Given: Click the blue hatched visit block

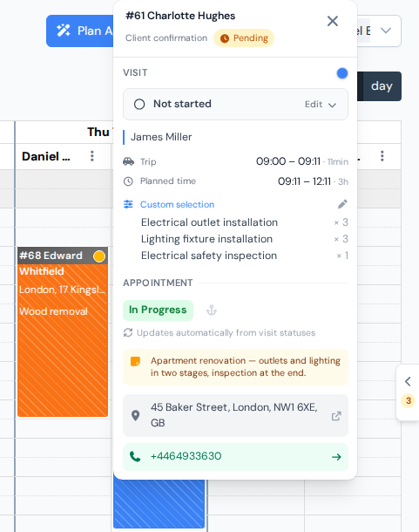Looking at the screenshot, I should pos(159,503).
